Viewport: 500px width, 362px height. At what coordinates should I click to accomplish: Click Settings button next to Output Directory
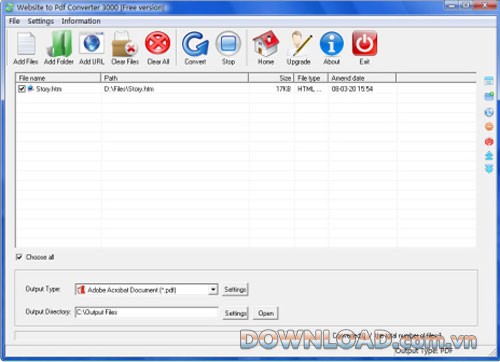[x=235, y=313]
